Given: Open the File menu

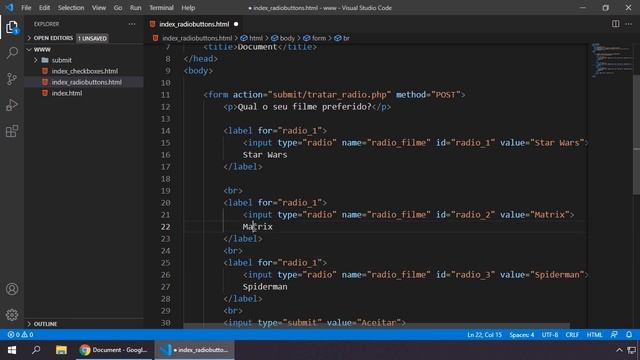Looking at the screenshot, I should coord(26,8).
